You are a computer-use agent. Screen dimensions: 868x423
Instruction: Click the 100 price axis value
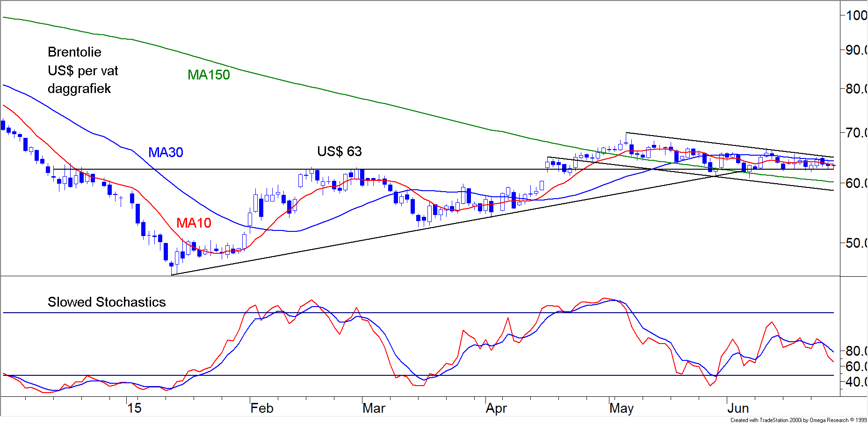(x=856, y=15)
